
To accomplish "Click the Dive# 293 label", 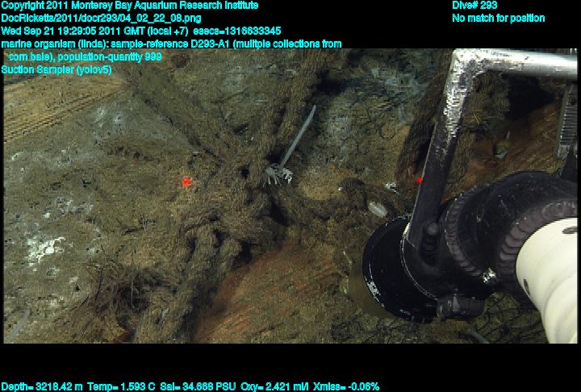I will [474, 5].
